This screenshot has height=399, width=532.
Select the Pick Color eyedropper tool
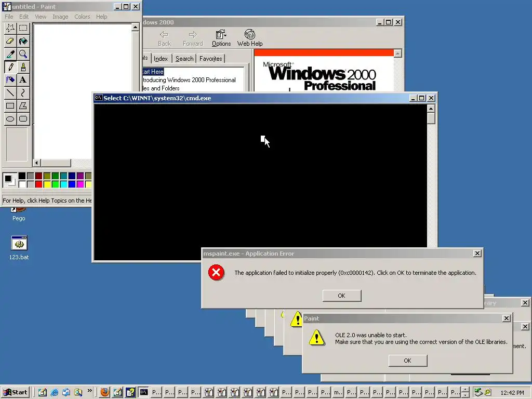tap(10, 54)
